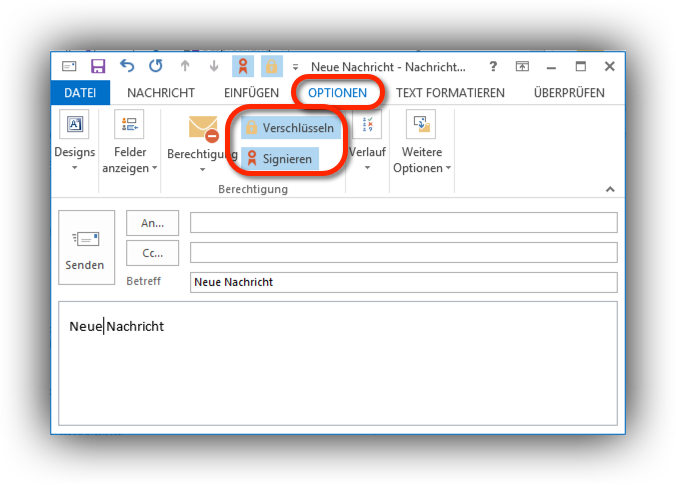Minimize the message window
Viewport: 676px width, 485px height.
point(551,67)
